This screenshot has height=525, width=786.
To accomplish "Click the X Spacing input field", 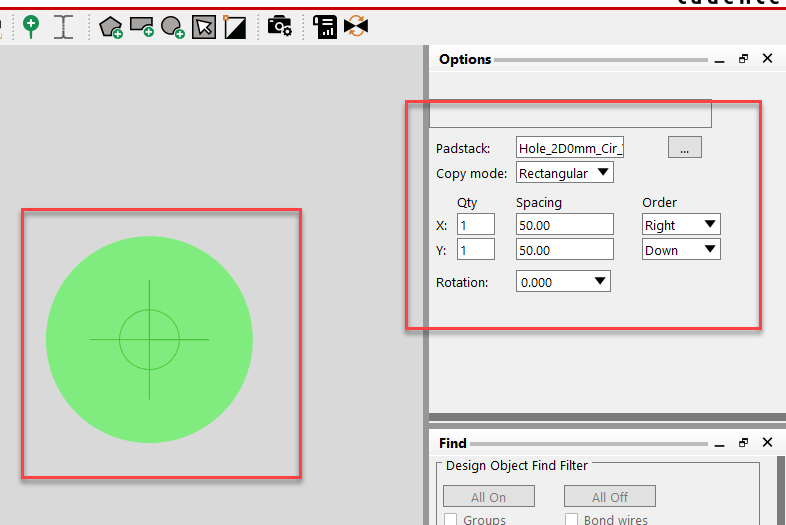I will (564, 225).
